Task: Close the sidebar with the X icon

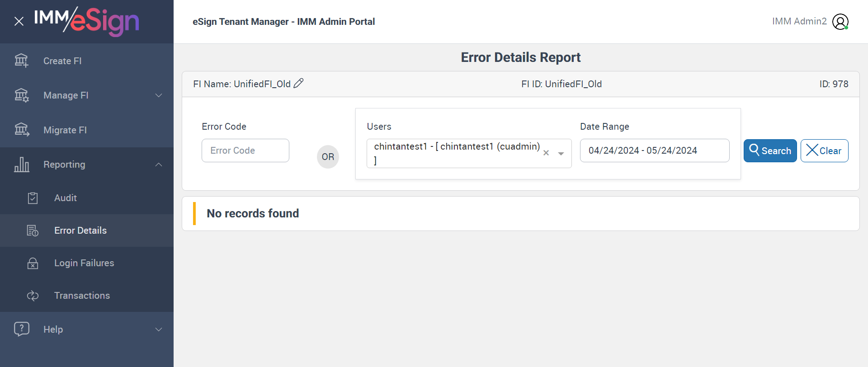Action: point(19,21)
